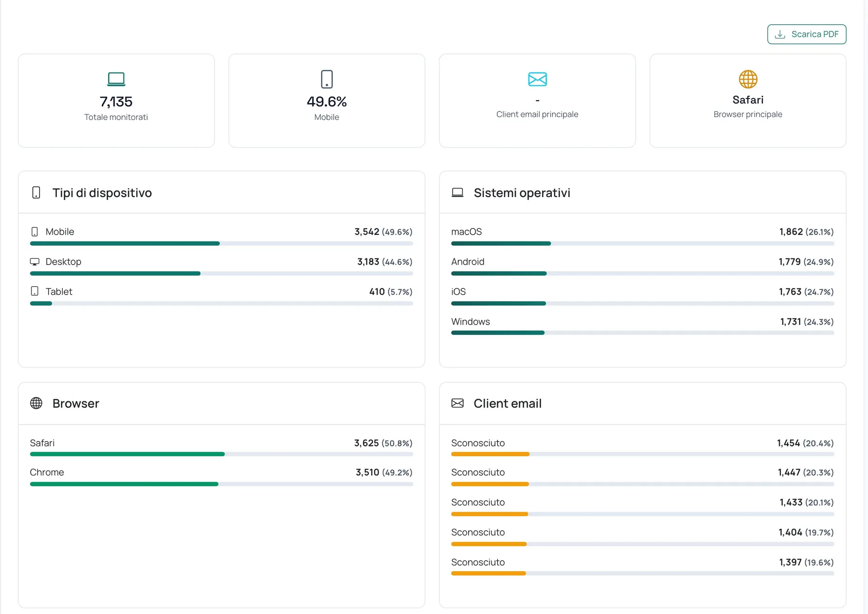Screen dimensions: 868x614
Task: Click the Scarica PDF button
Action: pos(807,34)
